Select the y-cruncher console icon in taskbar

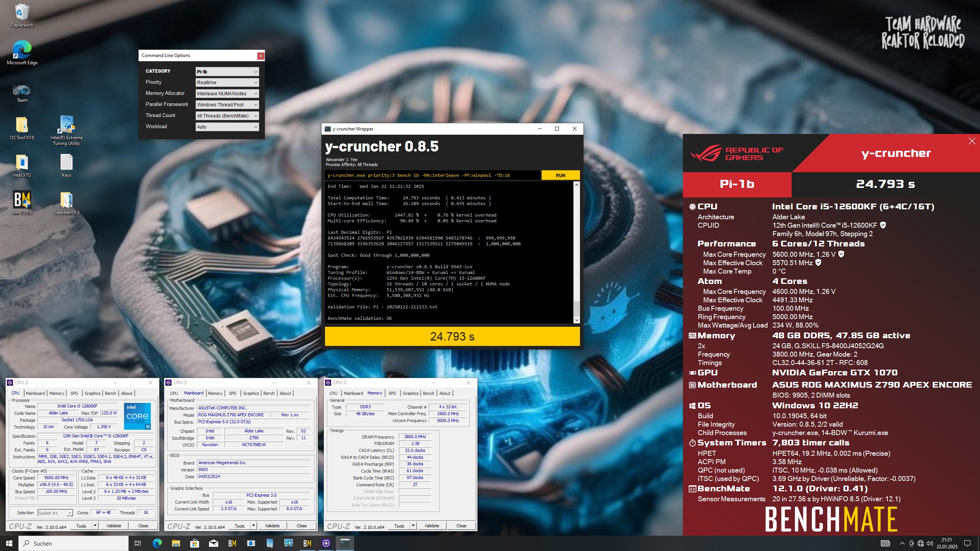coord(345,543)
